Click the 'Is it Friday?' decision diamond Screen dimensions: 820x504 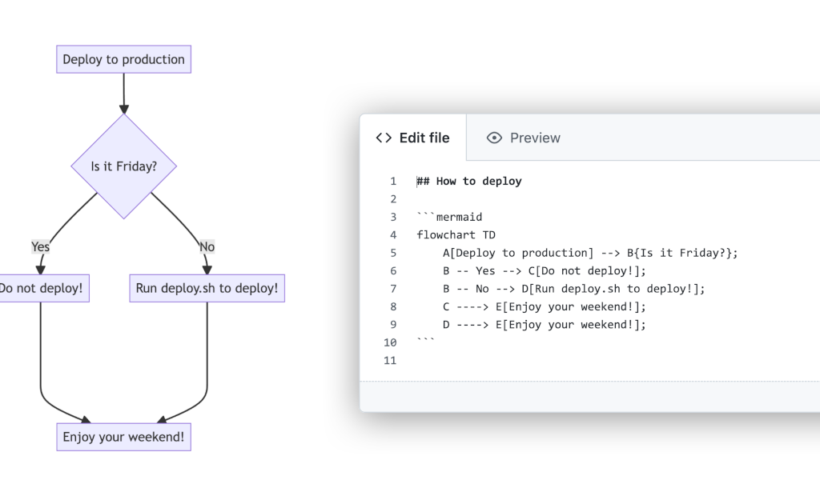click(123, 166)
